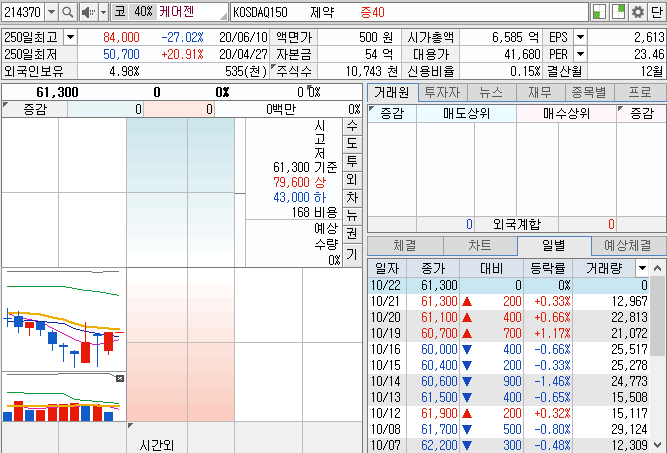Click the 주식수 label cell
Image resolution: width=667 pixels, height=453 pixels.
294,71
